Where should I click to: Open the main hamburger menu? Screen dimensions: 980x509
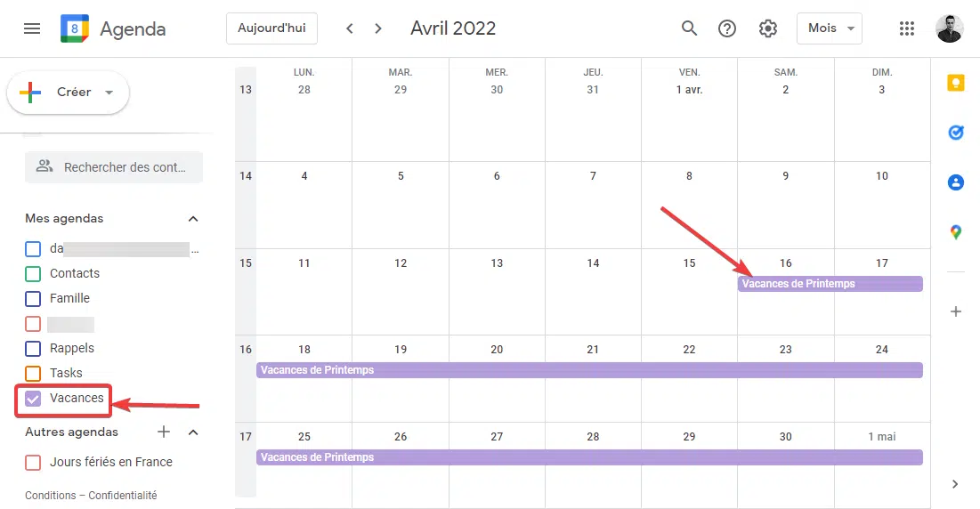[x=32, y=28]
